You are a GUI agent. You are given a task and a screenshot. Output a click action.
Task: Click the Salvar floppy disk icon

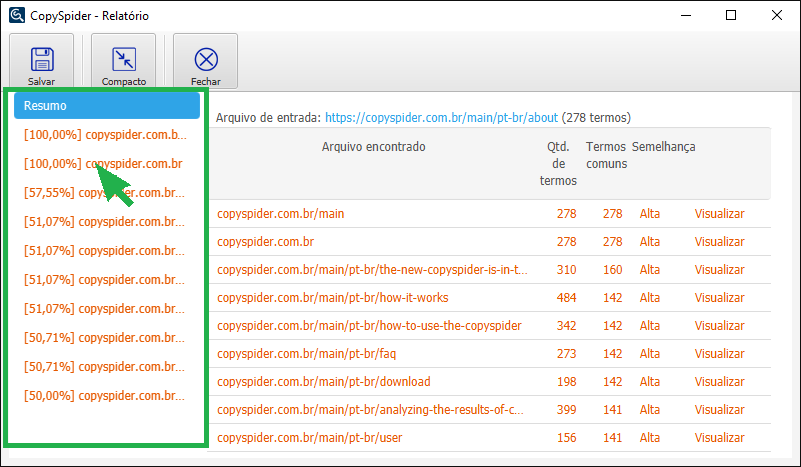tap(42, 60)
